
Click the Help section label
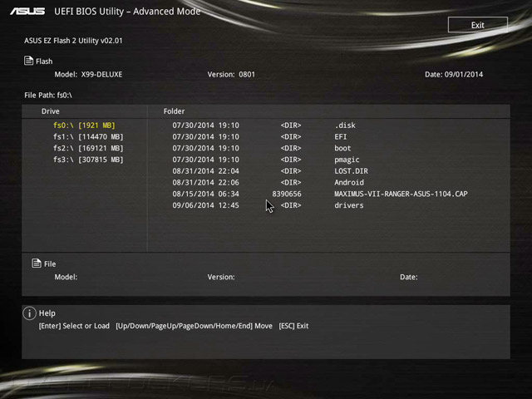click(47, 313)
